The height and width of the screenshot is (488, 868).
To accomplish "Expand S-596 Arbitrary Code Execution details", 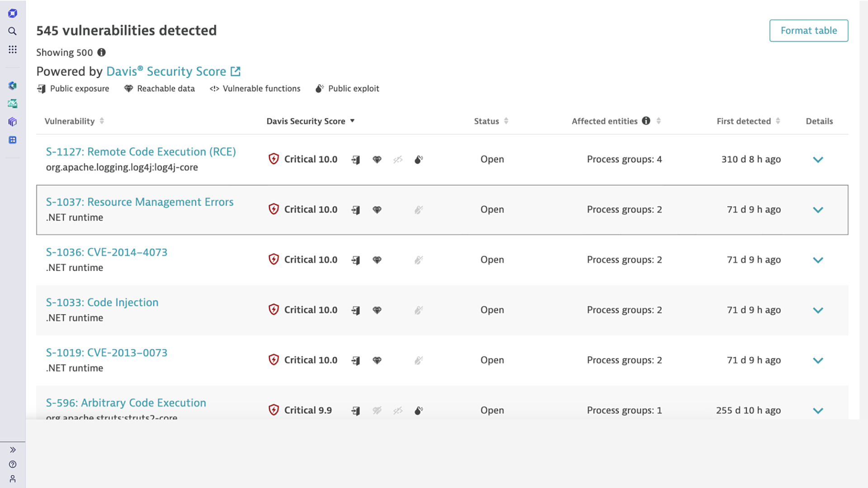I will [818, 411].
